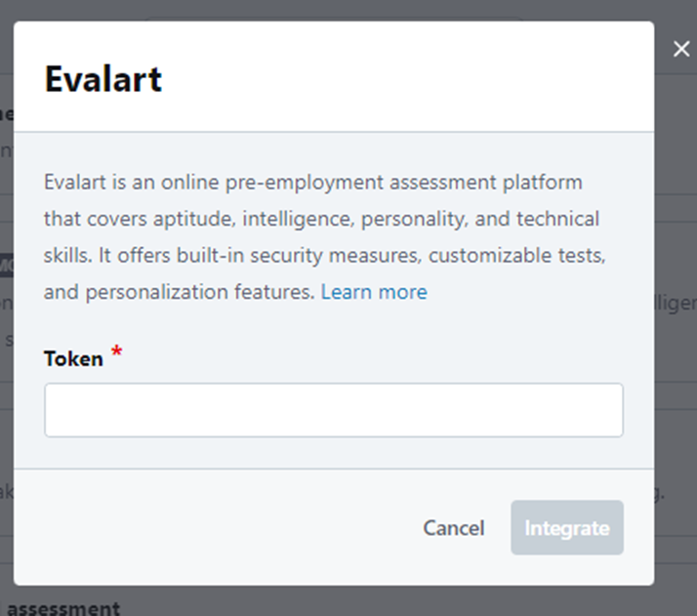Screen dimensions: 697x616
Task: Click the Token field label
Action: (73, 358)
